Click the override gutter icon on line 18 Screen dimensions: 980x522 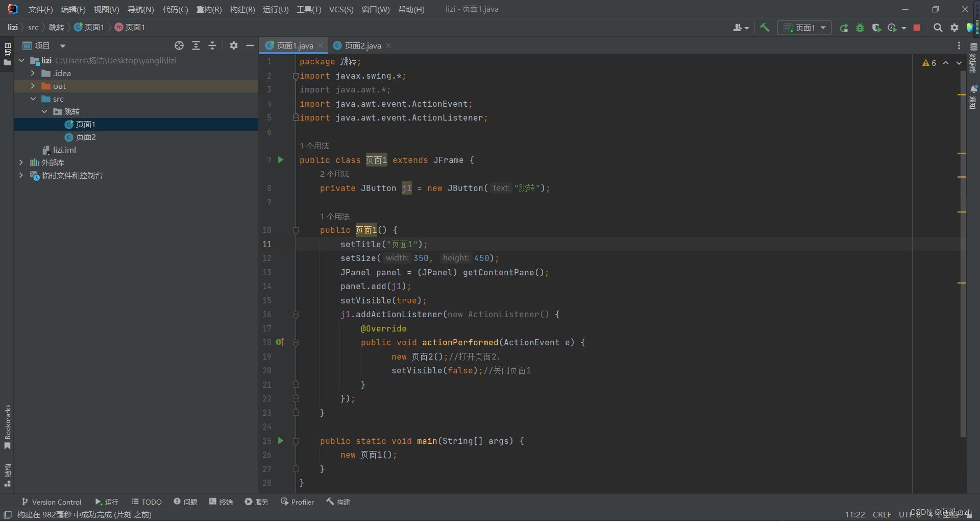point(280,342)
